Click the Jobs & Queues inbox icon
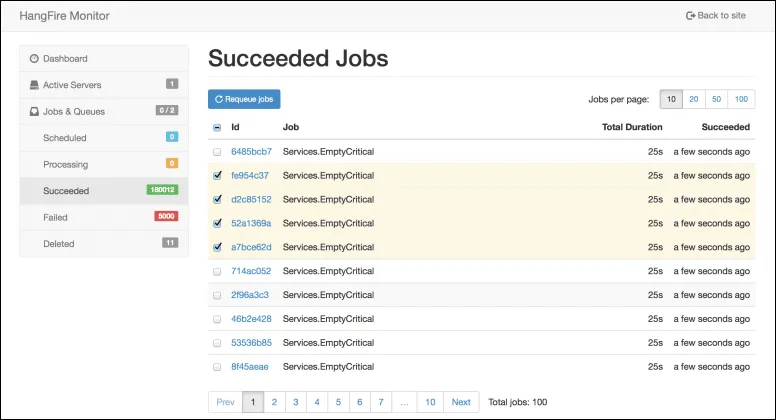Screen dimensions: 776x420 coord(34,111)
